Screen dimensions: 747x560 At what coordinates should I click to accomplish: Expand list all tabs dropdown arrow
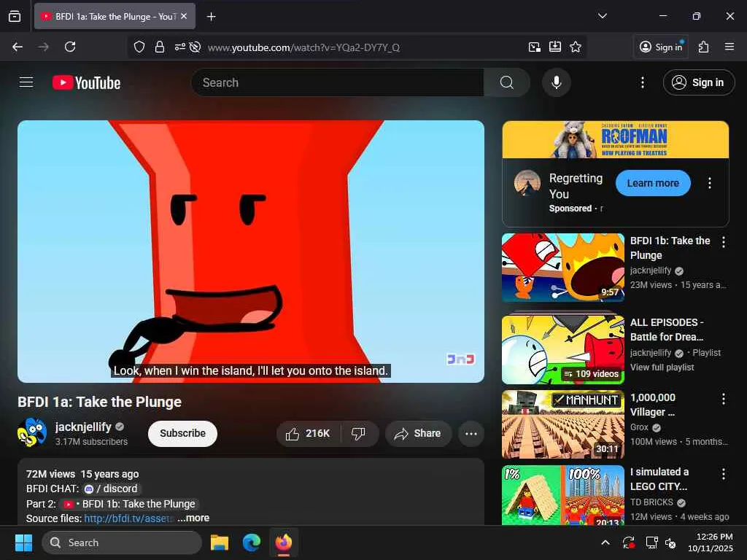602,16
